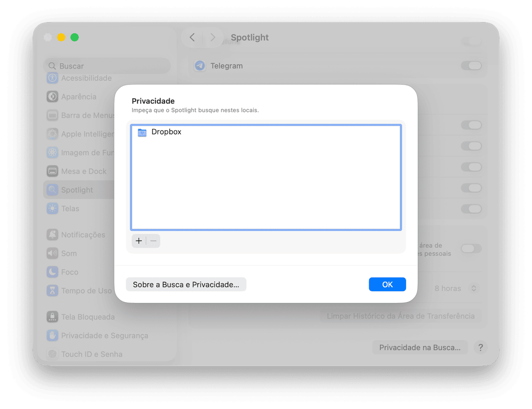This screenshot has width=532, height=409.
Task: Click the minus button to remove location
Action: click(x=153, y=241)
